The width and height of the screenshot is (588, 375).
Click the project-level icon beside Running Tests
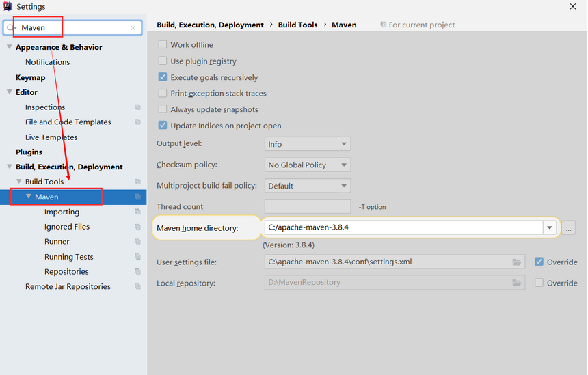[x=137, y=257]
